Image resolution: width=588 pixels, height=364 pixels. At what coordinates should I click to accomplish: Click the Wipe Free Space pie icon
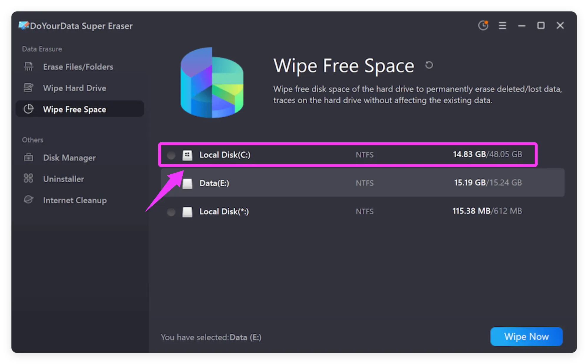point(28,109)
